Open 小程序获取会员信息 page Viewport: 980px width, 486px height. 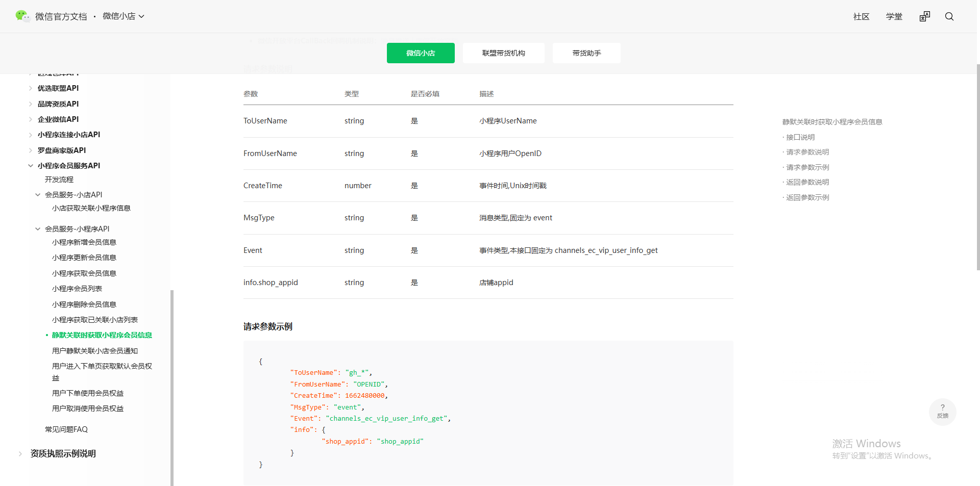[84, 273]
